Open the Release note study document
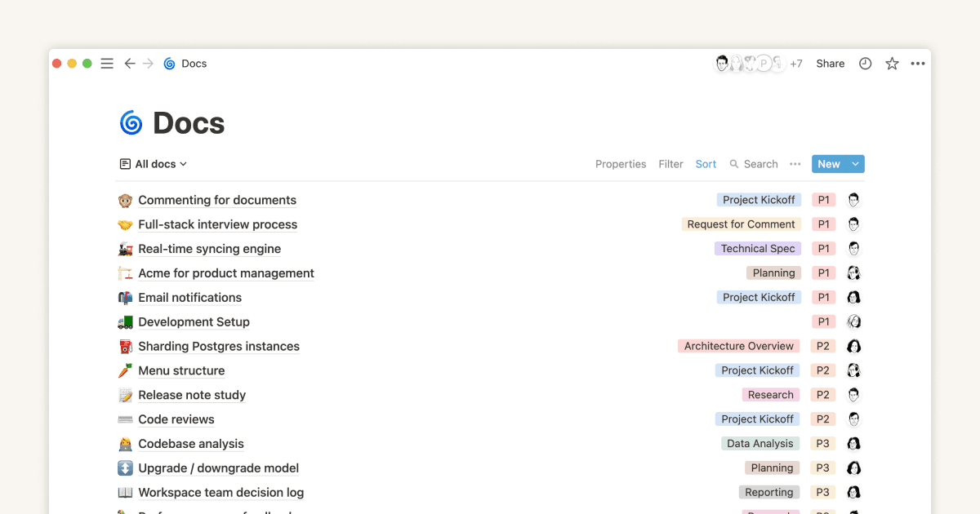The height and width of the screenshot is (514, 980). (x=192, y=395)
